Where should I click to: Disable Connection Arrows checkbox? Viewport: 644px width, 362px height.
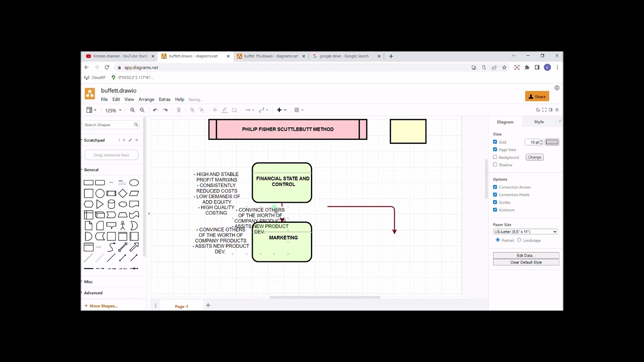pyautogui.click(x=495, y=187)
